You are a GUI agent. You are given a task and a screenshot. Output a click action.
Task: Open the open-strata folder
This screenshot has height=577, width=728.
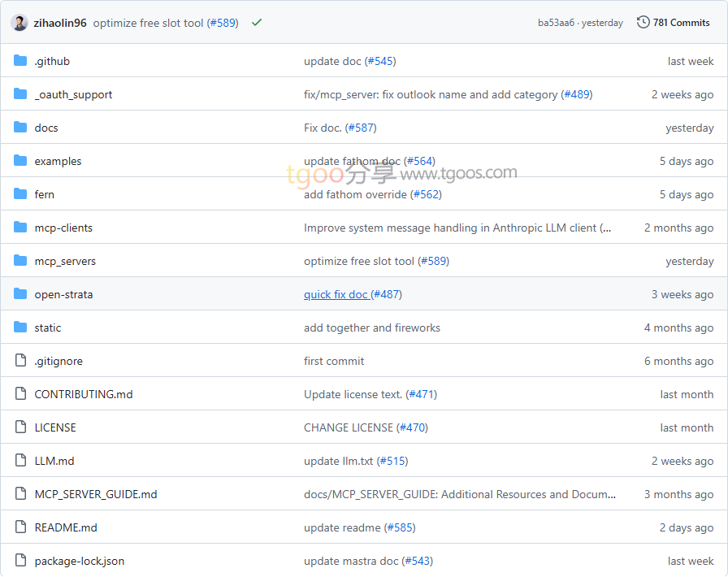63,294
